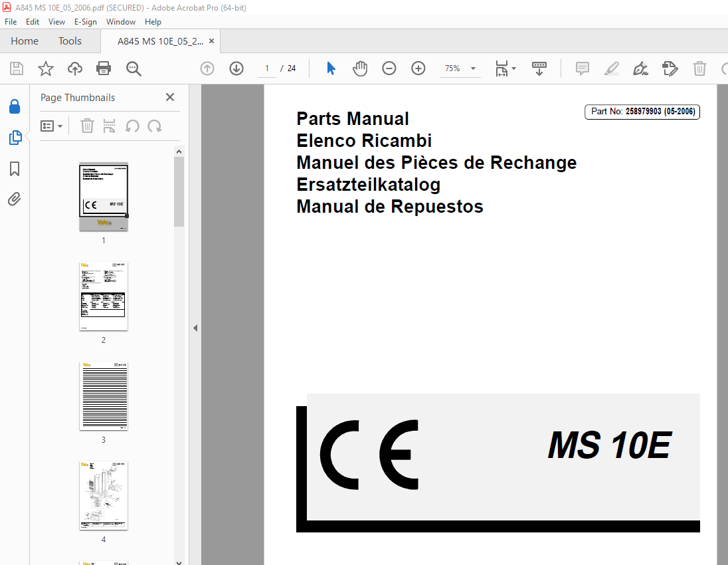Click the 'Part No: 258979903' box

pyautogui.click(x=642, y=112)
